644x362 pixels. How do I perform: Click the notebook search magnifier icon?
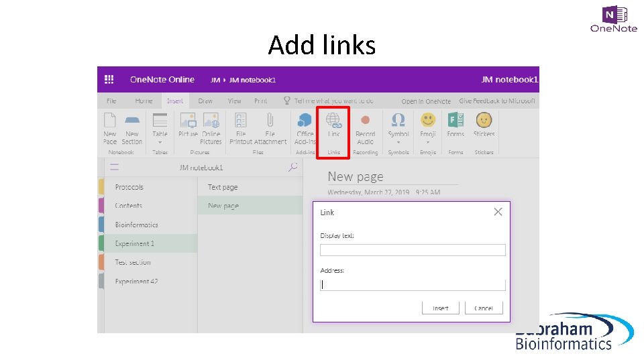point(293,167)
